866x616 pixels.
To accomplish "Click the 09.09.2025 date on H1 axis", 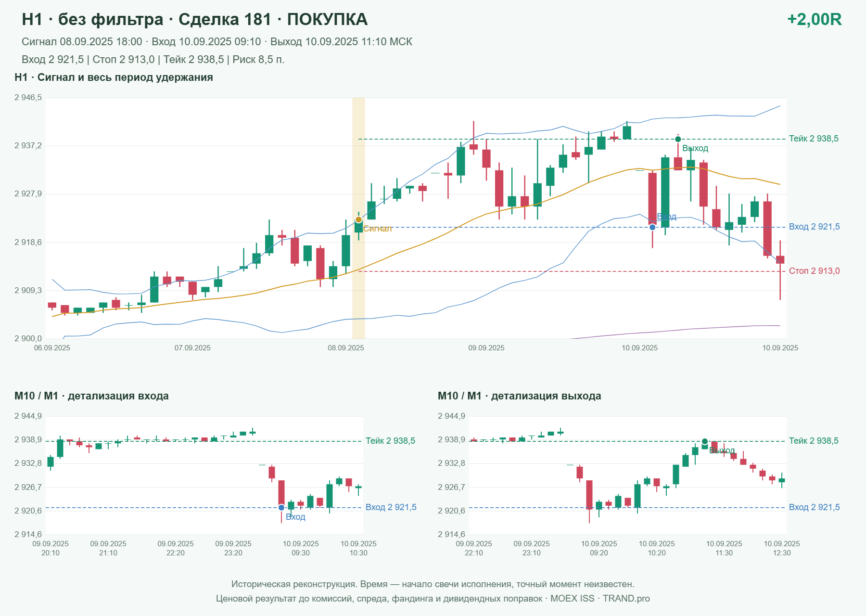I will pos(486,348).
